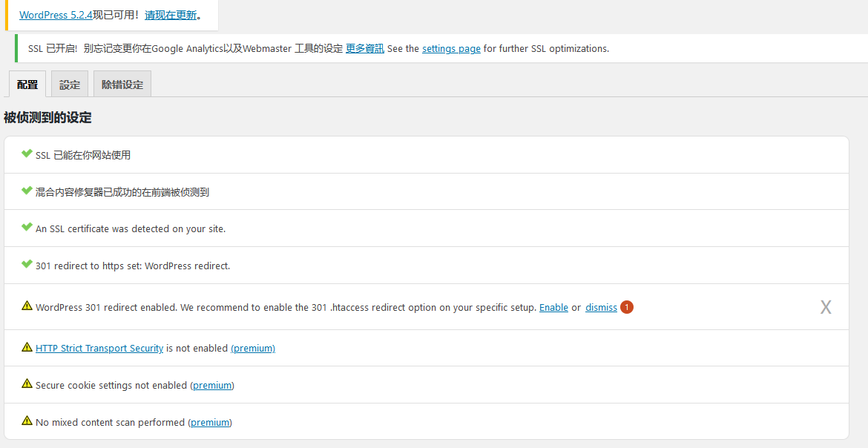Click the text No mixed content scan performed

pyautogui.click(x=110, y=423)
